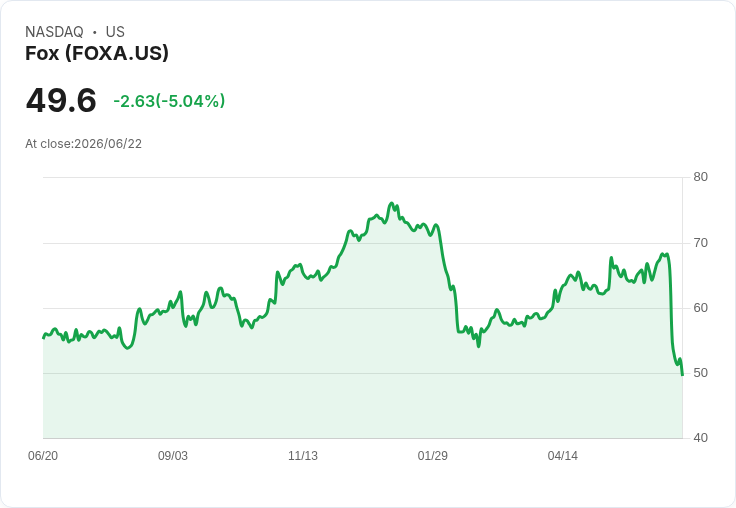This screenshot has height=508, width=736.
Task: Click the chart's highest peak near 76
Action: point(392,203)
